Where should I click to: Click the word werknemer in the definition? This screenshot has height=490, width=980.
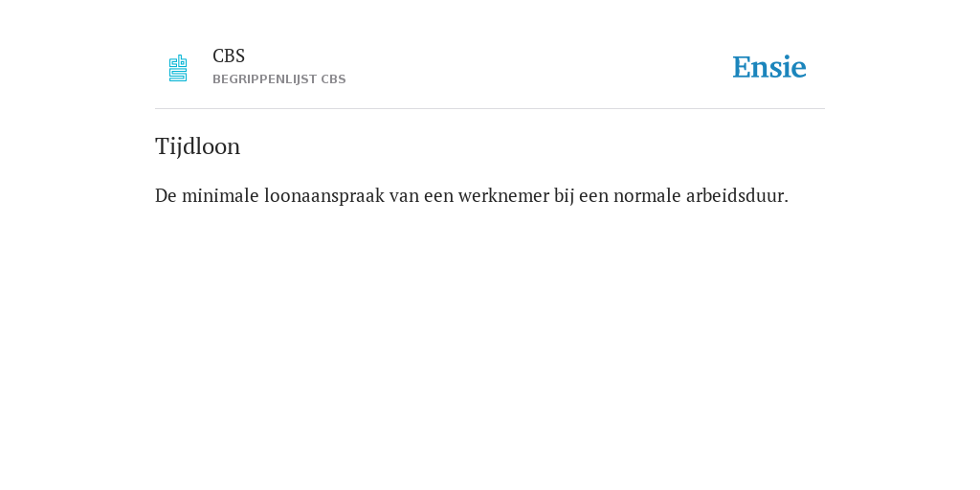503,195
